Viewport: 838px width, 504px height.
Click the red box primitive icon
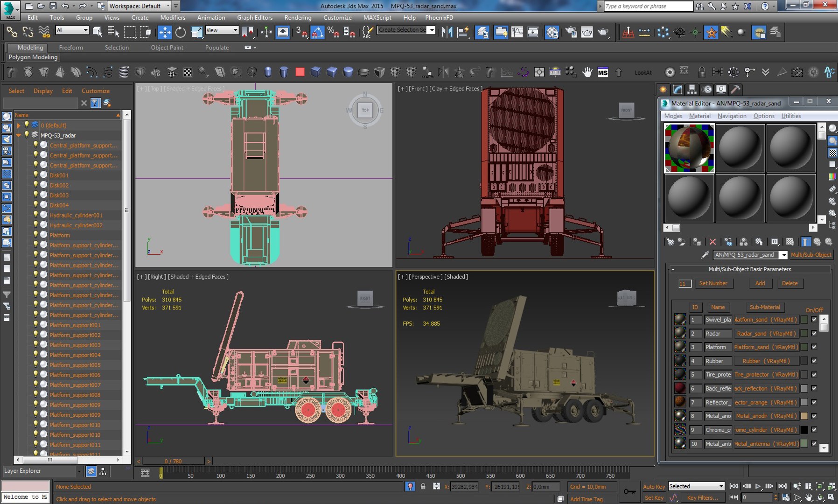click(x=300, y=72)
